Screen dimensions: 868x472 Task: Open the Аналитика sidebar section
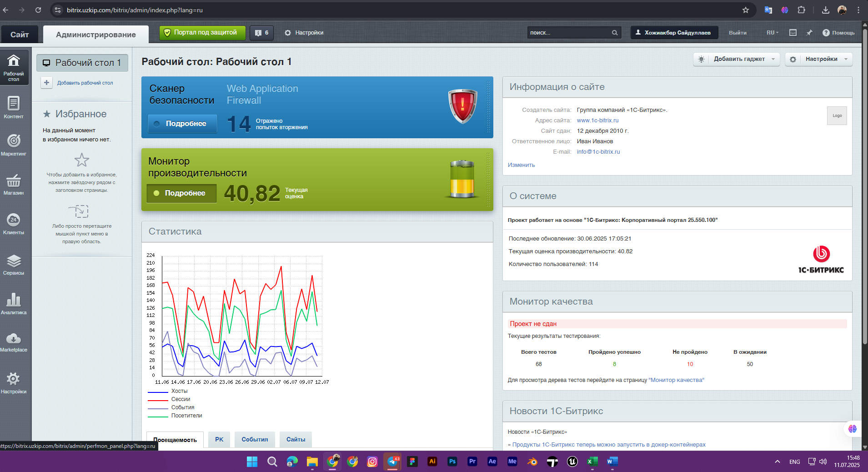14,303
